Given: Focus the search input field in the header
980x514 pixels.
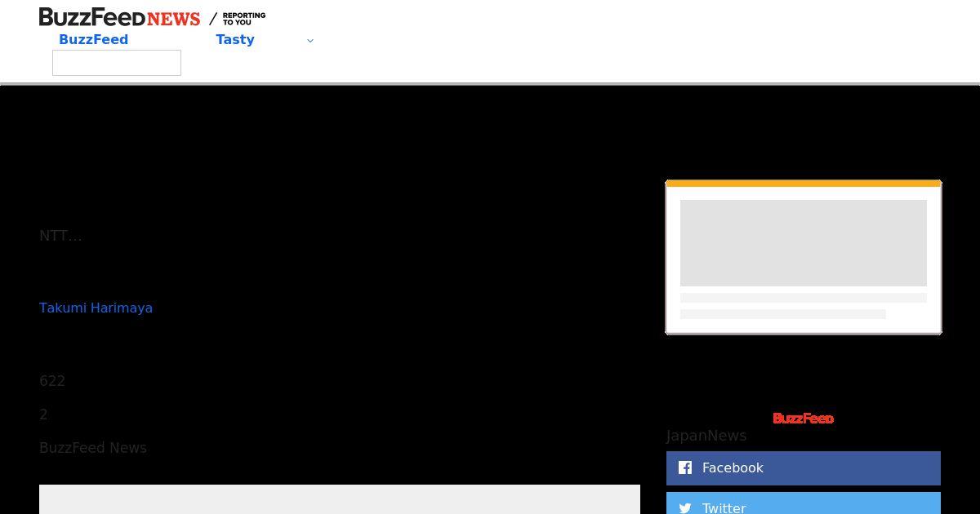Looking at the screenshot, I should [117, 63].
